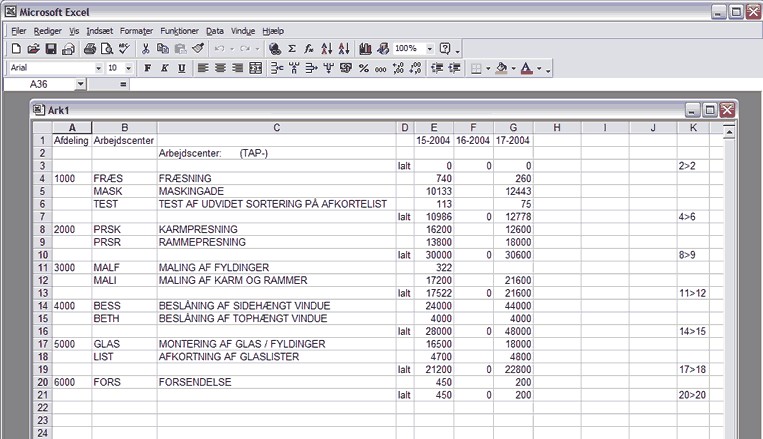The image size is (763, 439).
Task: Apply the Percent Style icon
Action: [x=363, y=68]
